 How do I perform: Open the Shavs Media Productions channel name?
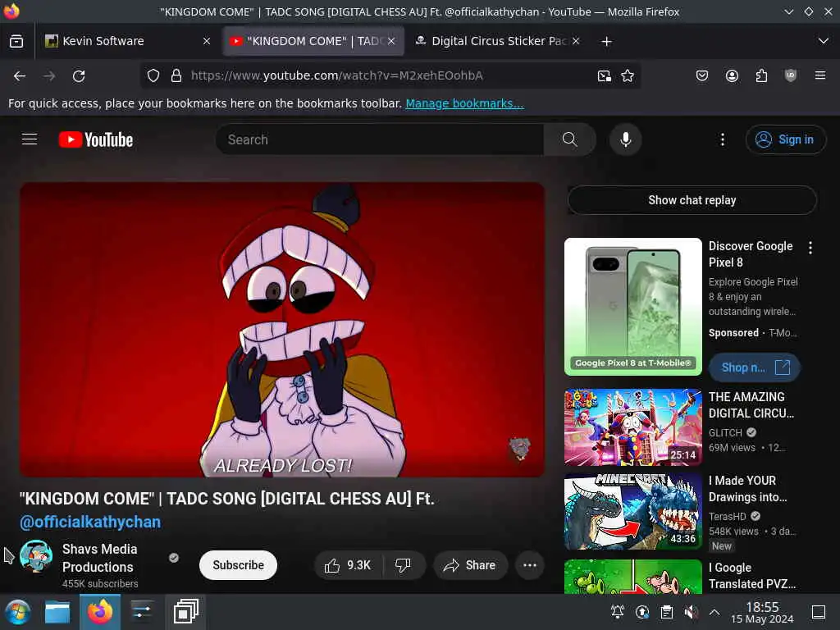pyautogui.click(x=99, y=558)
